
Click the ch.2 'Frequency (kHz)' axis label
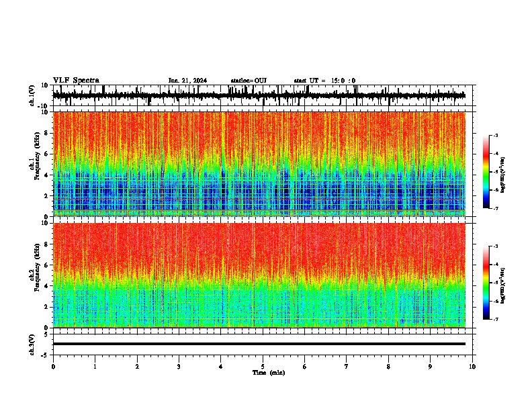point(37,267)
